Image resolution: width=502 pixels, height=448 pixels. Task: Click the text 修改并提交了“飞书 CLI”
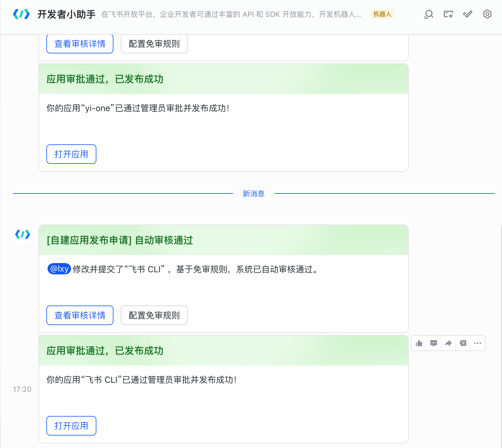119,269
